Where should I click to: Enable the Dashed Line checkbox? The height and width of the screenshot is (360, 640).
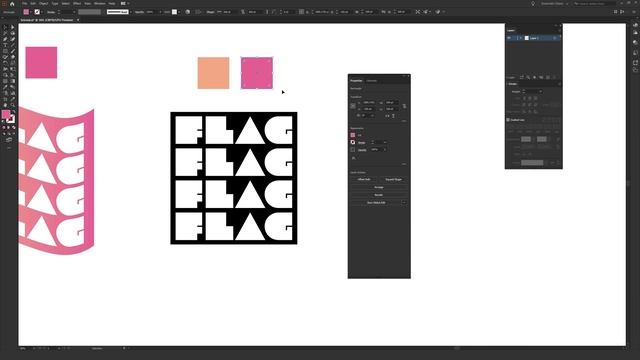pos(508,120)
